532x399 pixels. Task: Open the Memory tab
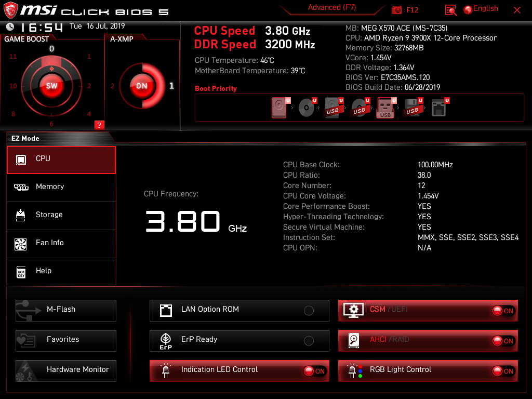(61, 188)
